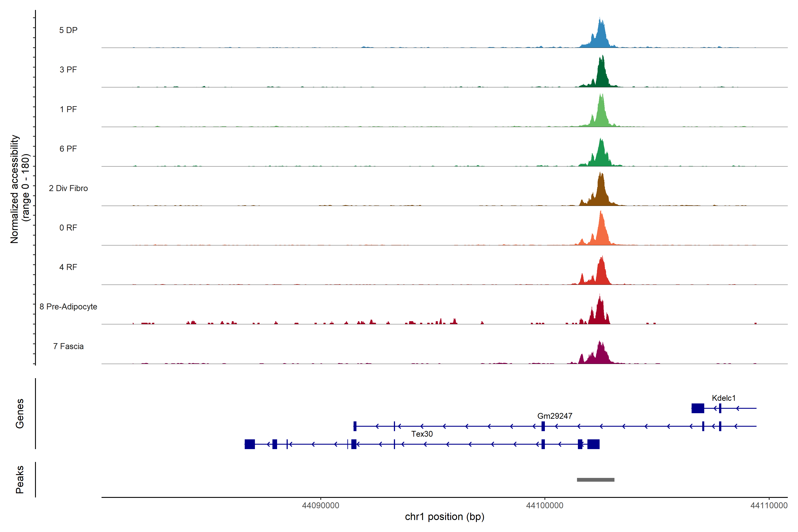Click the 44090000 axis tick label
The image size is (798, 532).
point(320,506)
